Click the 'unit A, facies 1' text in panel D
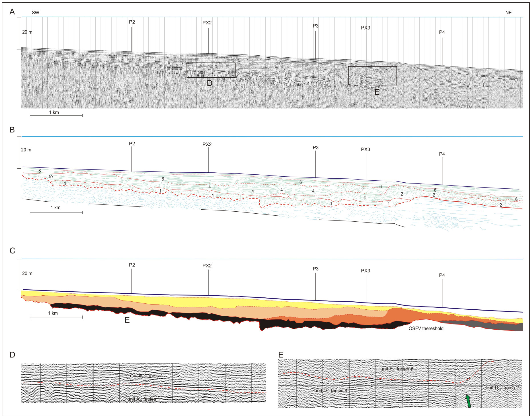The height and width of the screenshot is (420, 532). tap(143, 399)
